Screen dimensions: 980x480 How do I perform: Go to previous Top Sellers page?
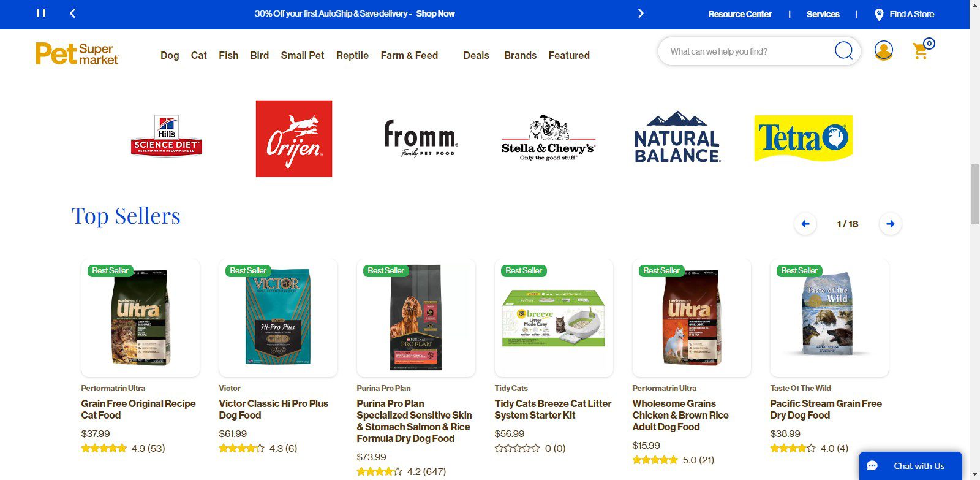tap(805, 224)
